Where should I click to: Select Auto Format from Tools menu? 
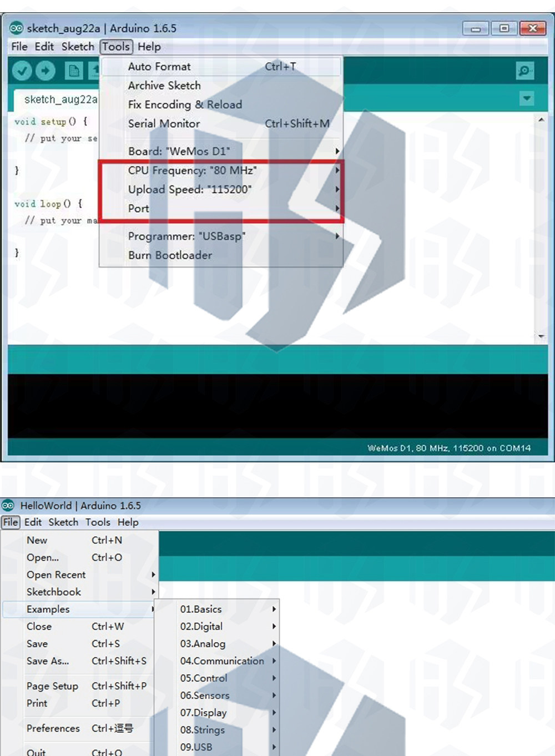[221, 67]
